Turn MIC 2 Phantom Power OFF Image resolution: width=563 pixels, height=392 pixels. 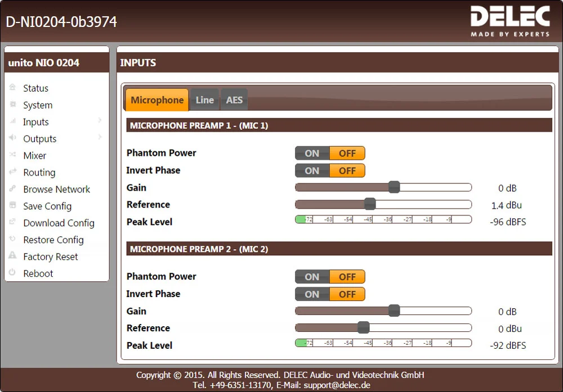click(347, 277)
